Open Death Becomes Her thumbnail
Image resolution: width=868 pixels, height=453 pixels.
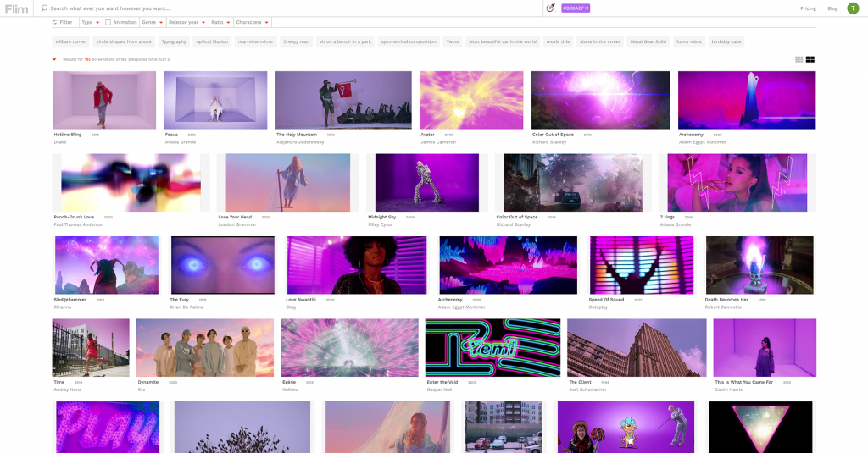click(759, 265)
